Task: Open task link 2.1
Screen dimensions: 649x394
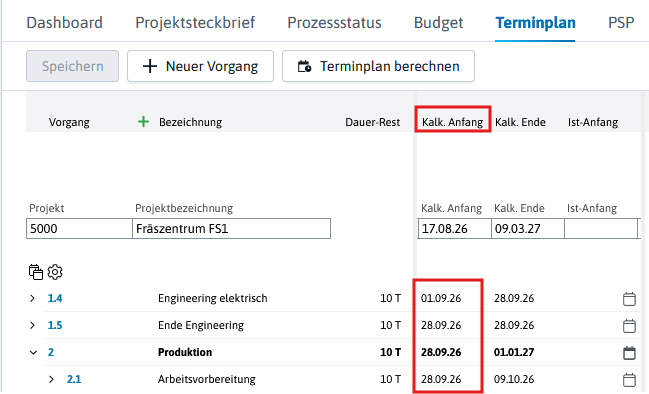Action: pos(74,379)
